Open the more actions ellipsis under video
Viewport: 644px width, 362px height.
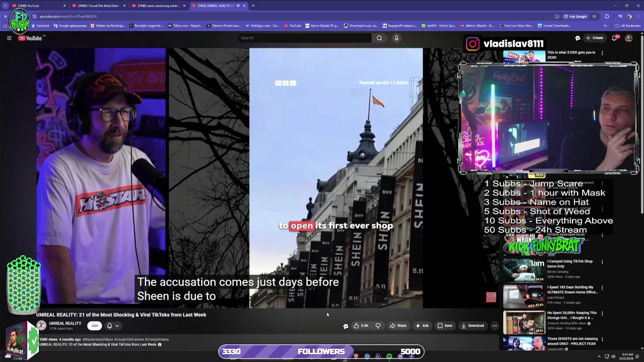[495, 326]
